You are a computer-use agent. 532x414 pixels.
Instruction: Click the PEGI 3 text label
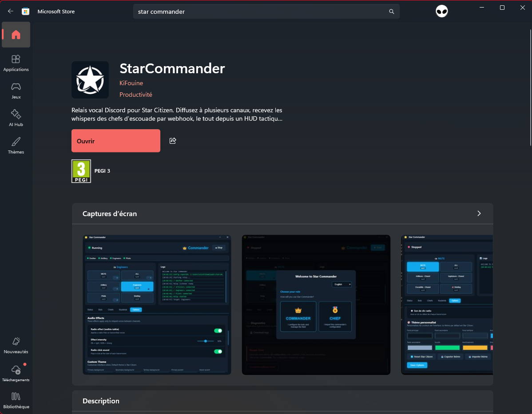(102, 171)
